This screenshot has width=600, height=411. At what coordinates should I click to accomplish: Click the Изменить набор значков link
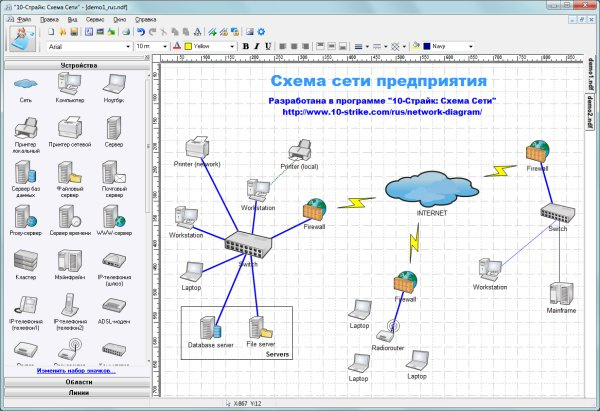75,371
